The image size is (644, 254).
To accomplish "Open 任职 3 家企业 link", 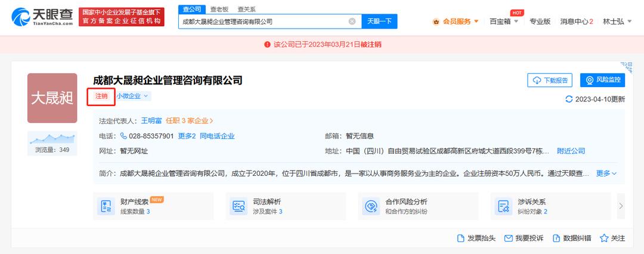I will tap(190, 121).
